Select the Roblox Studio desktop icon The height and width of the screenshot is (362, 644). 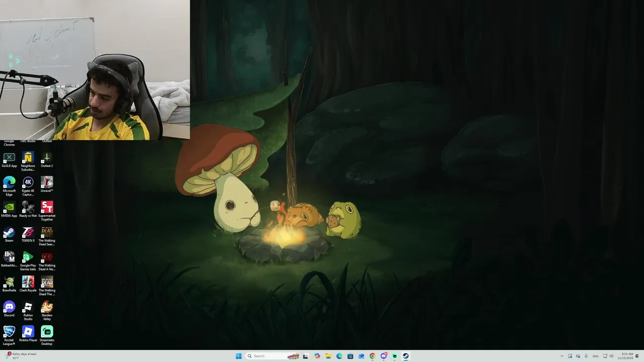tap(28, 311)
